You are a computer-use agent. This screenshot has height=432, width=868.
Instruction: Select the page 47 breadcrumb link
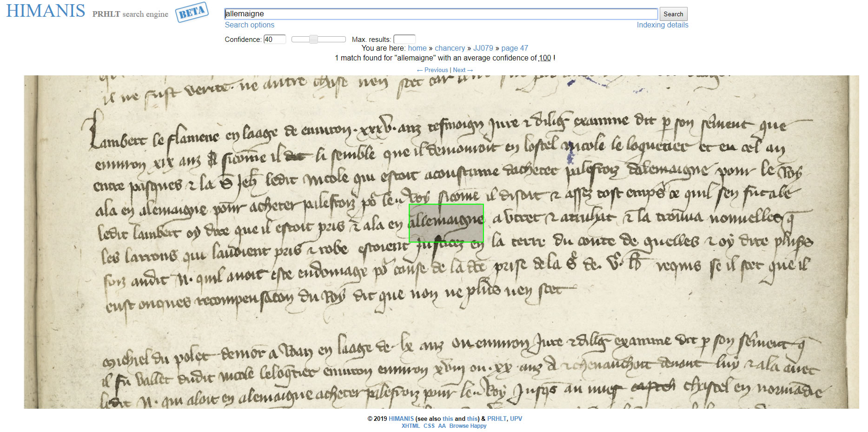coord(514,48)
